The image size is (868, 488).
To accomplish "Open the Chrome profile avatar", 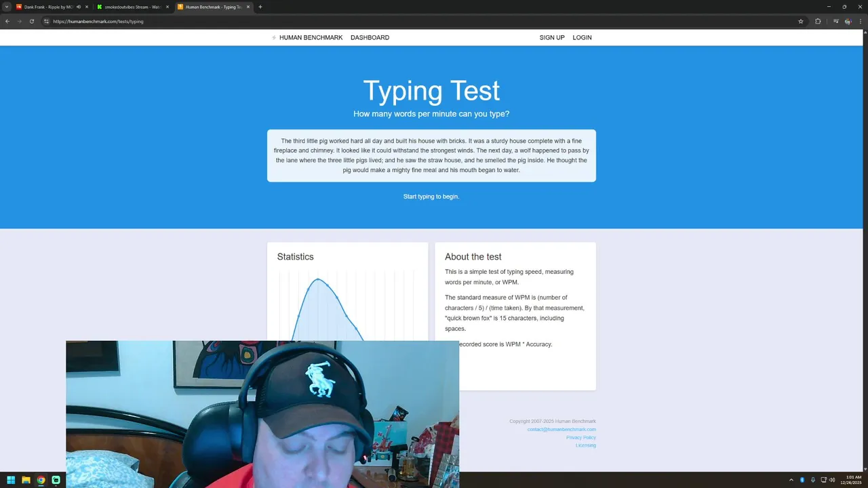I will coord(848,21).
